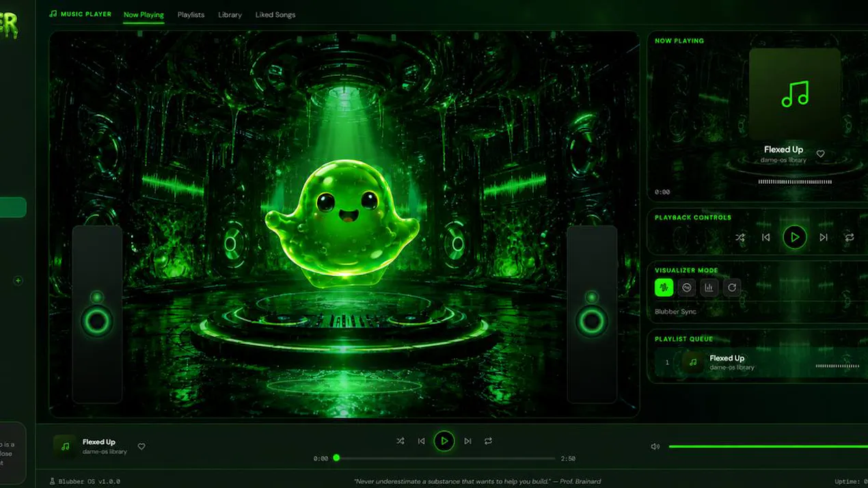
Task: Click the '0:00' time in Now Playing card
Action: click(662, 192)
